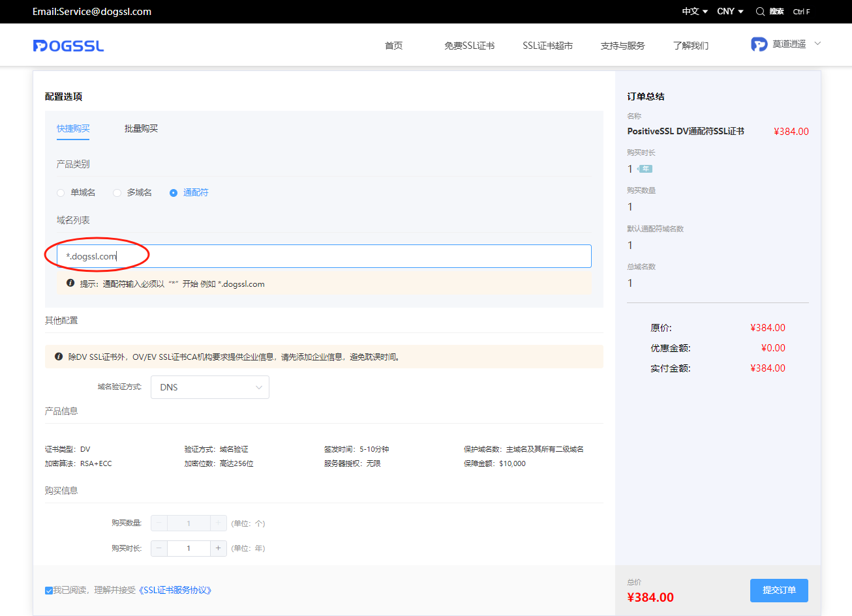Click the info icon beside wildcard hint
852x616 pixels.
click(x=70, y=284)
